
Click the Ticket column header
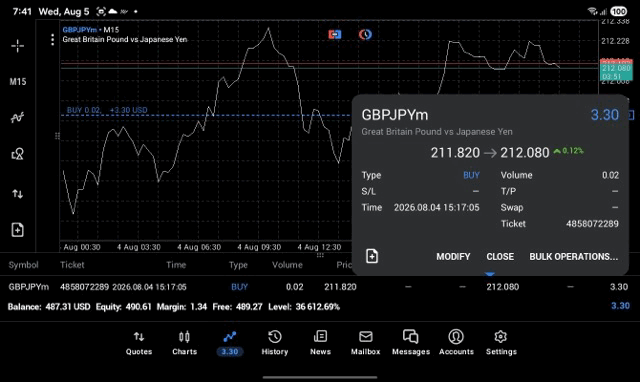[x=72, y=265]
